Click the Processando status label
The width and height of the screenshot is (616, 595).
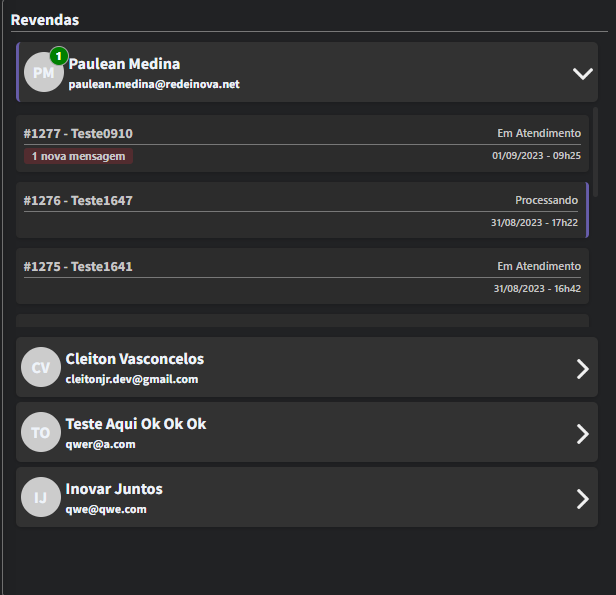tap(546, 200)
